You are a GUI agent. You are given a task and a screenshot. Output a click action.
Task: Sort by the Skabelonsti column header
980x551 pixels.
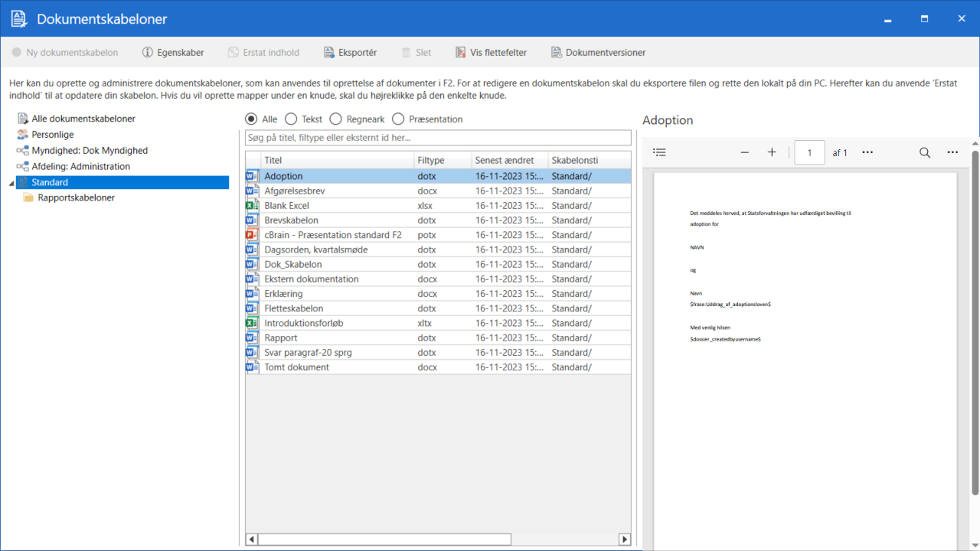[x=590, y=161]
